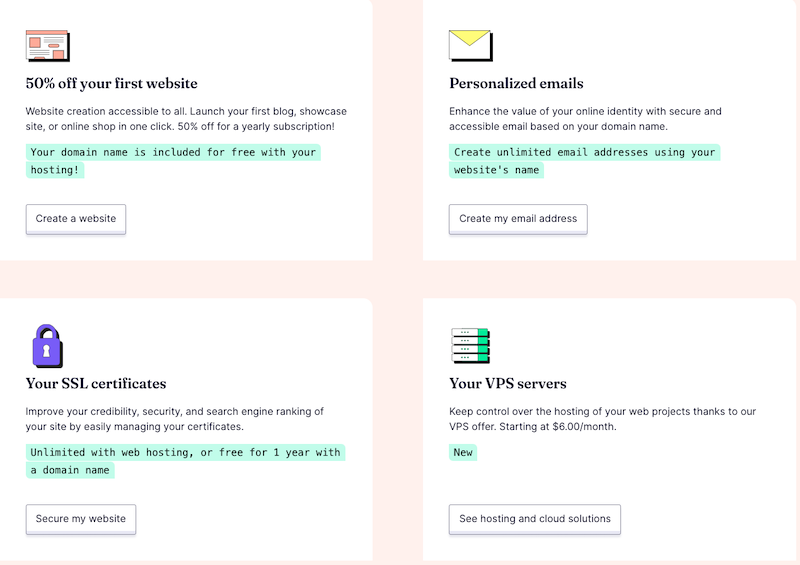
Task: Click the secure email description paragraph
Action: 585,119
